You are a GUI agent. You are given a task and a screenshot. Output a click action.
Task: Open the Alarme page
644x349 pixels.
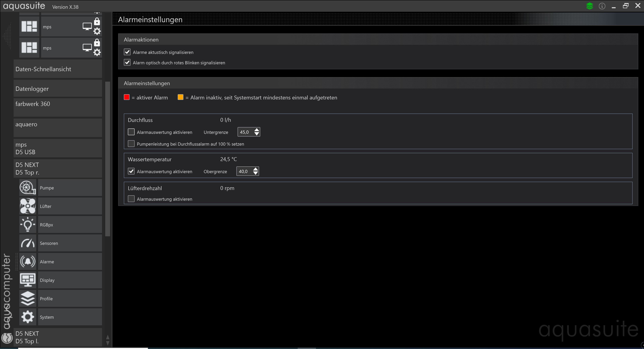70,262
